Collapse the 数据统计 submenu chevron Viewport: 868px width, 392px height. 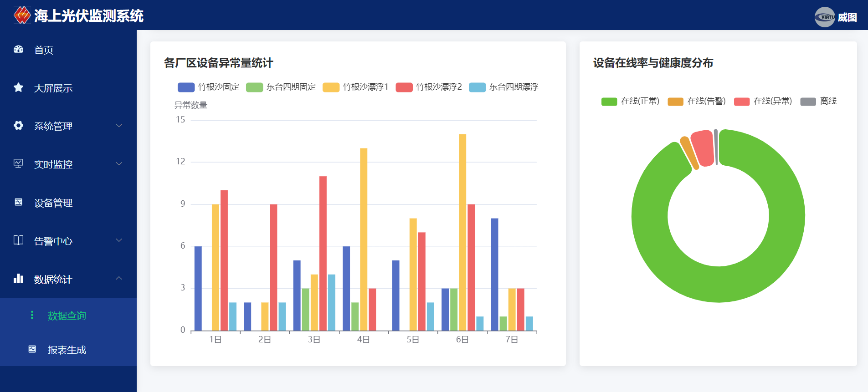[119, 278]
